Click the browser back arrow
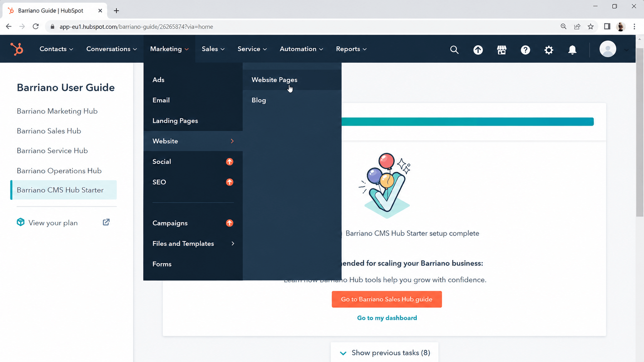 8,27
